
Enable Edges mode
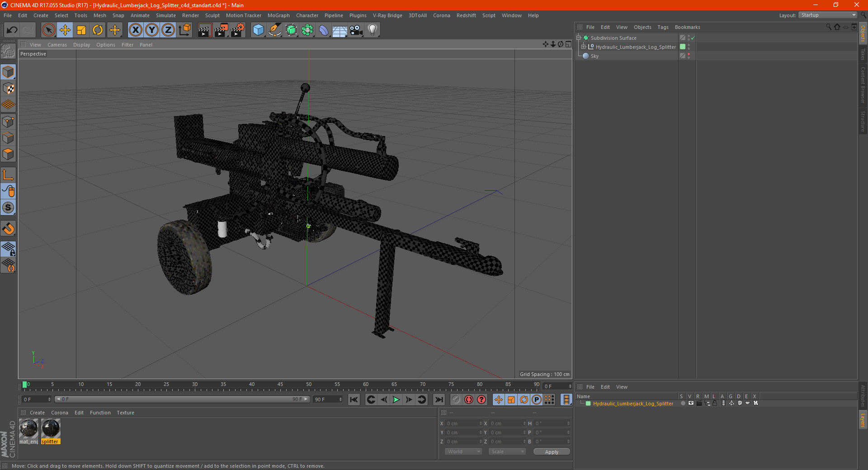point(8,138)
